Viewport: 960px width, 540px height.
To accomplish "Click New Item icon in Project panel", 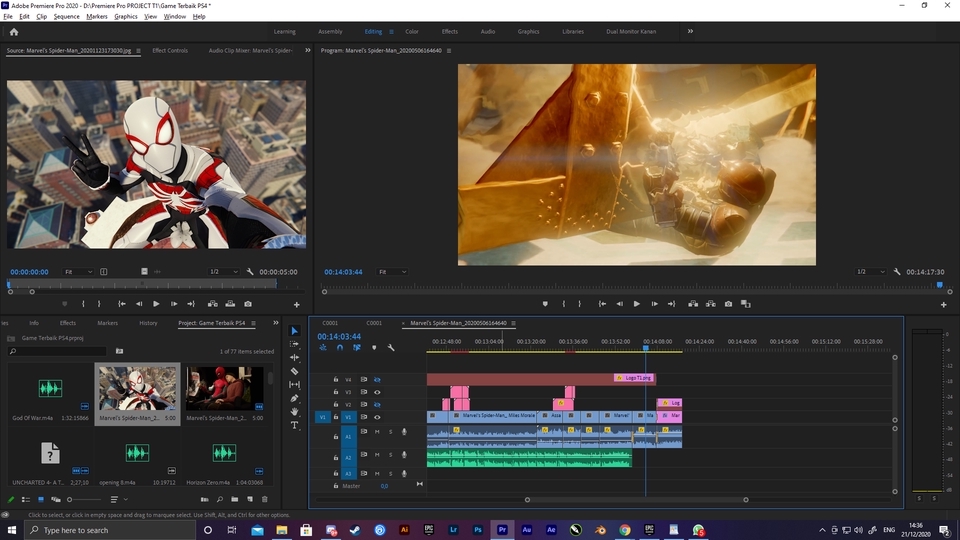I will tap(250, 500).
